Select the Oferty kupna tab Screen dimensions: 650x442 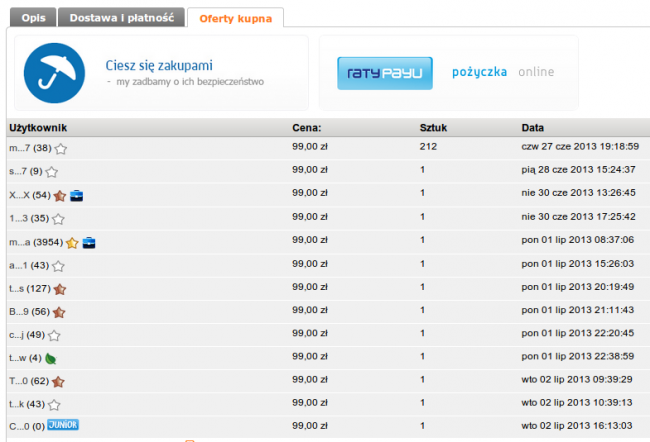point(235,18)
